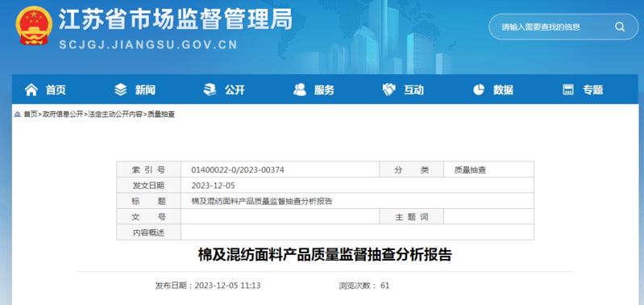Click the handshake icon beside 互动

pyautogui.click(x=388, y=90)
